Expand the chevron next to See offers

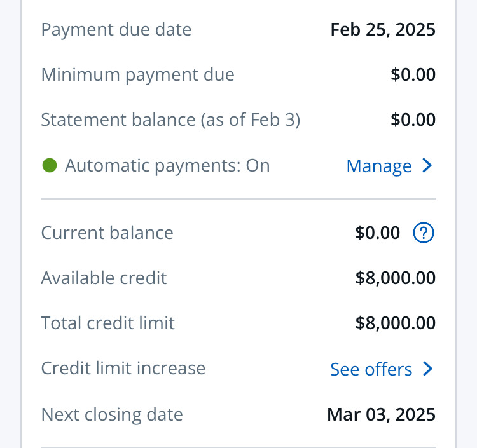pos(427,369)
